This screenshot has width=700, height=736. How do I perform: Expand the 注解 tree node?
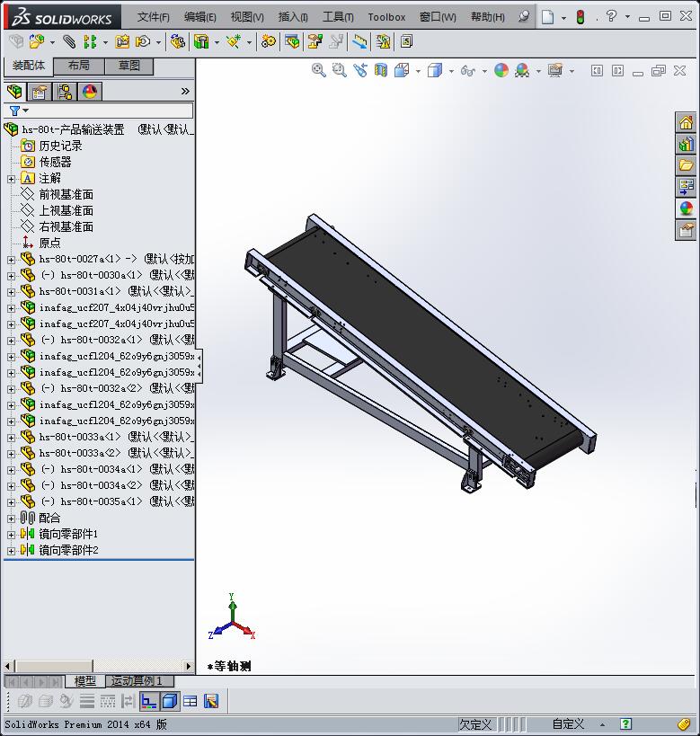[x=12, y=179]
